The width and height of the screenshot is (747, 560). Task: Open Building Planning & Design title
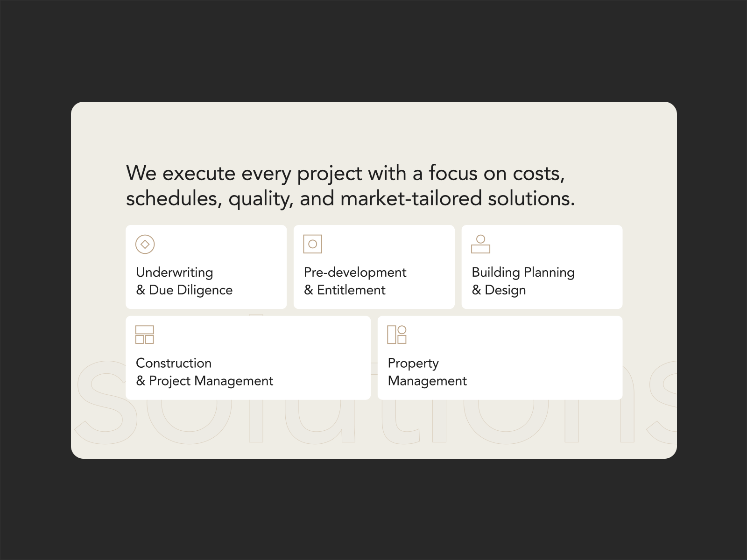(x=523, y=281)
